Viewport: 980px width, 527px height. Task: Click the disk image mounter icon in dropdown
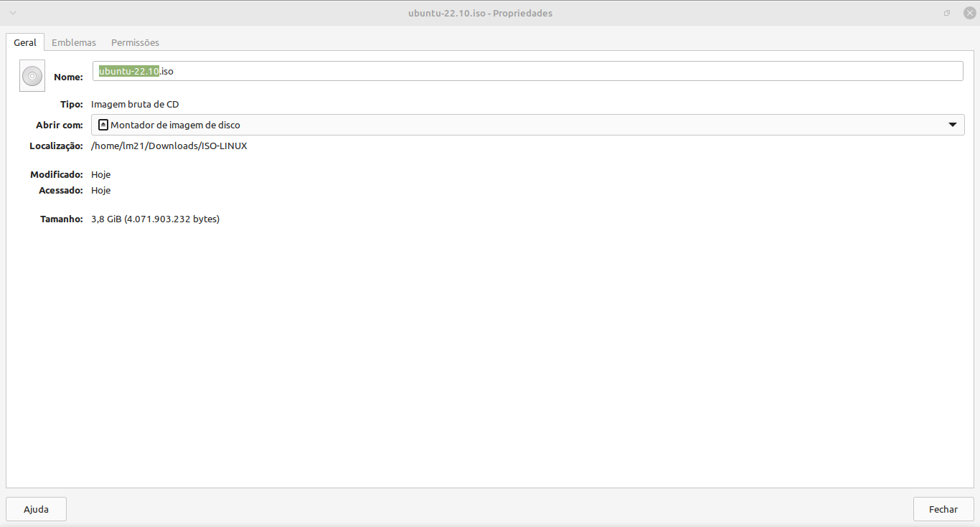pos(103,125)
